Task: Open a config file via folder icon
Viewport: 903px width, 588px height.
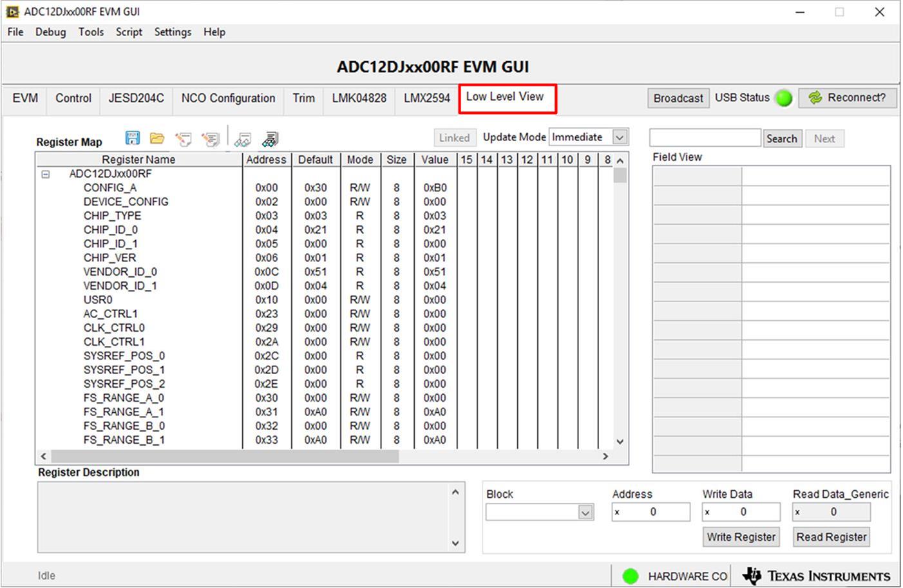Action: [x=157, y=138]
